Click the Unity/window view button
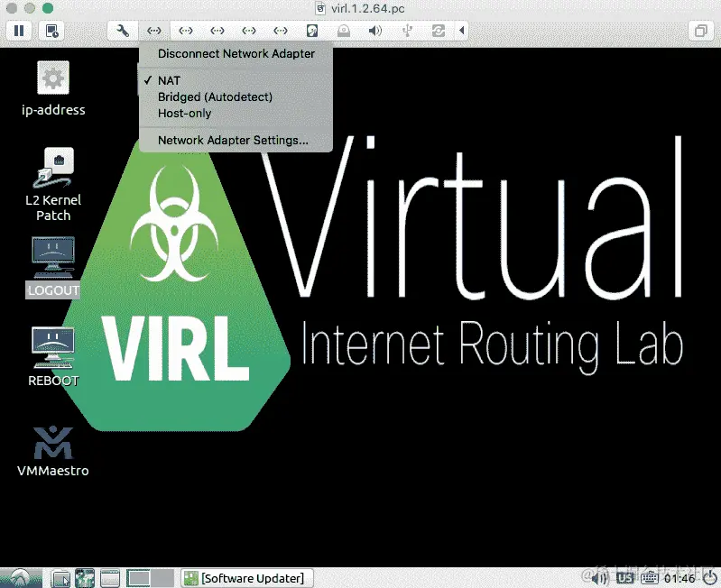The height and width of the screenshot is (588, 721). (x=701, y=31)
